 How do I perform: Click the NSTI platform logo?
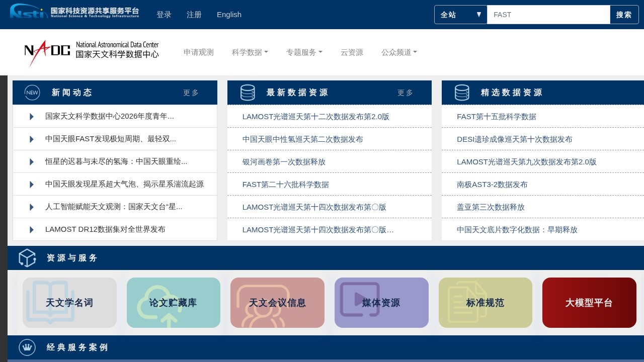click(x=74, y=11)
